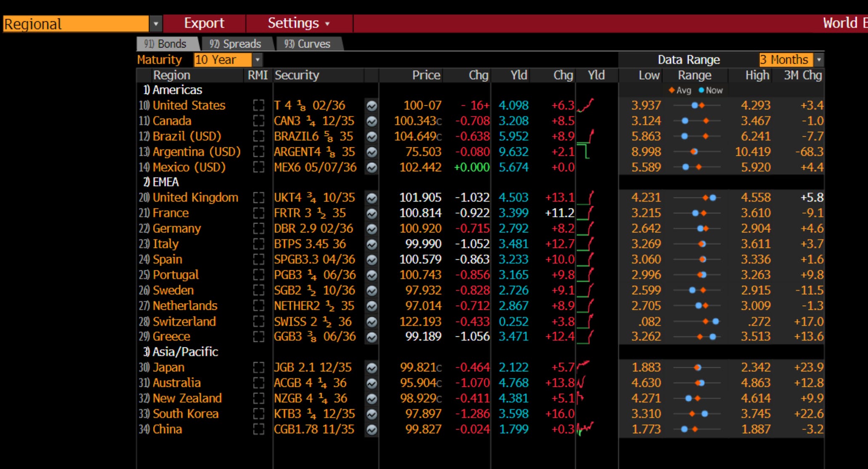Click chart icon for Switzerland SWISS 2 1/2
Viewport: 868px width, 469px height.
pos(372,322)
